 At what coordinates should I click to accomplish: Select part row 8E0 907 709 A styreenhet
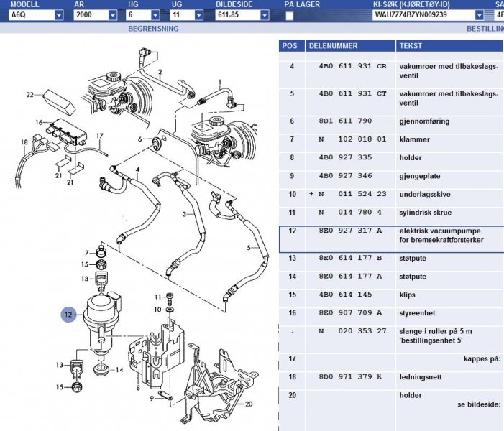tap(391, 313)
